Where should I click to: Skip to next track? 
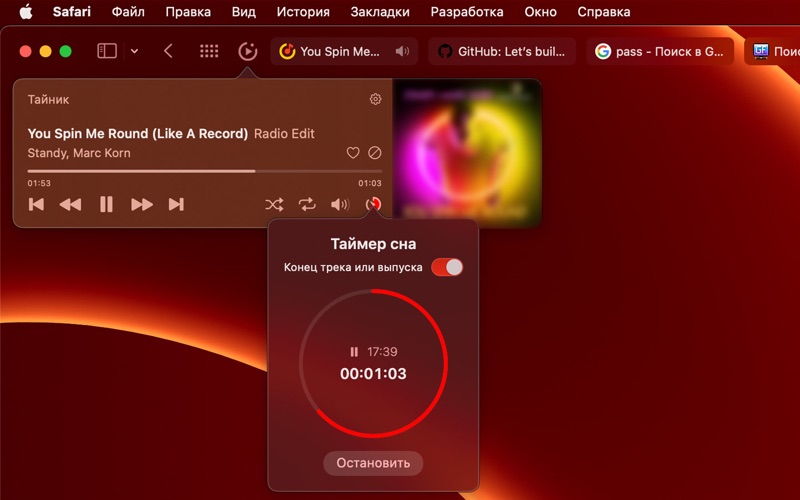click(x=176, y=205)
